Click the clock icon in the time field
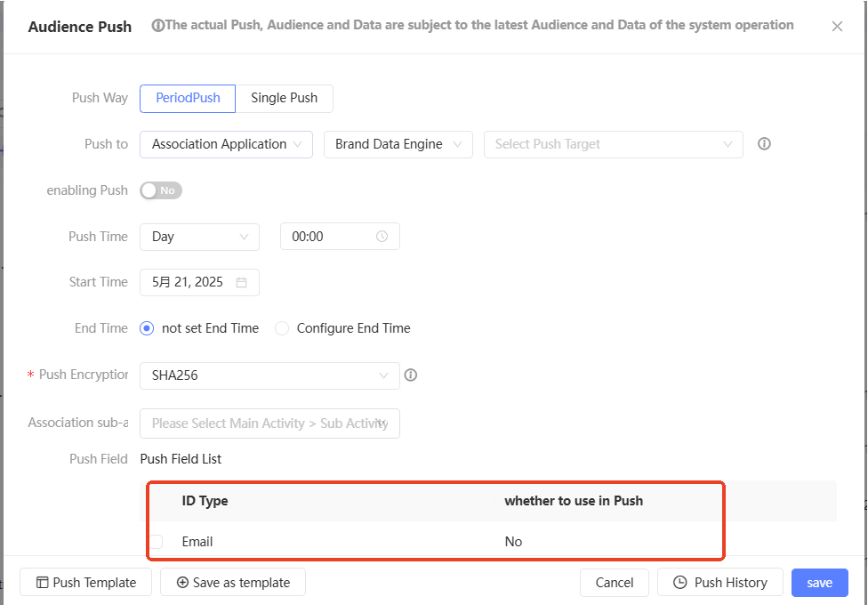 tap(382, 237)
